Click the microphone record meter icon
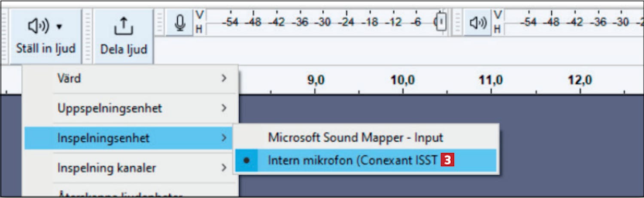This screenshot has width=644, height=198. tap(179, 23)
